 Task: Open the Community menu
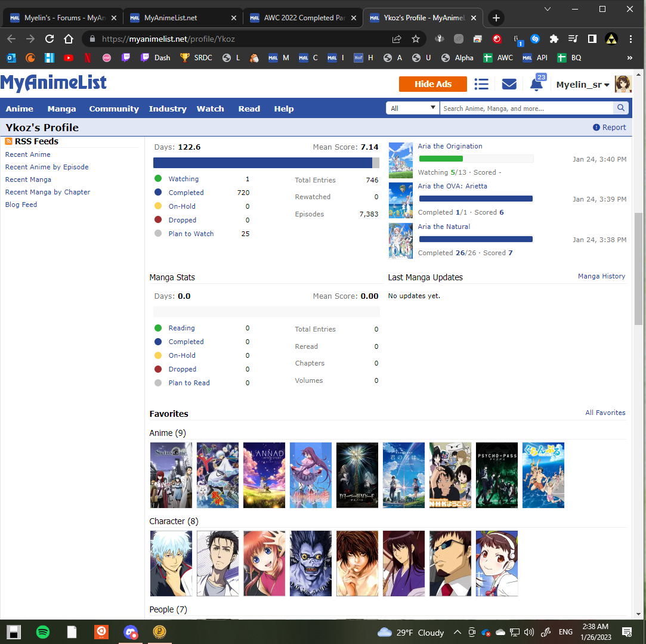click(114, 109)
